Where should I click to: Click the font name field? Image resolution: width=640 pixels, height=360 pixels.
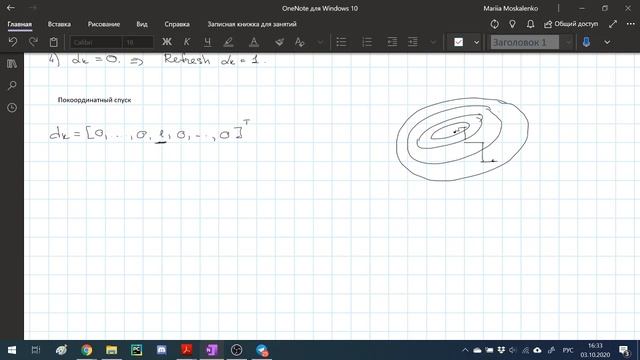point(96,42)
